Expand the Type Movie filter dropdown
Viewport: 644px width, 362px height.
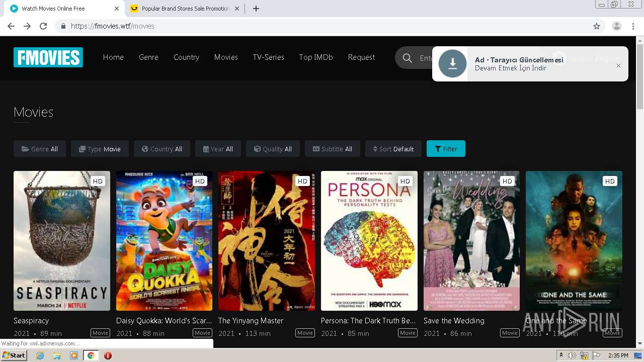click(x=100, y=149)
